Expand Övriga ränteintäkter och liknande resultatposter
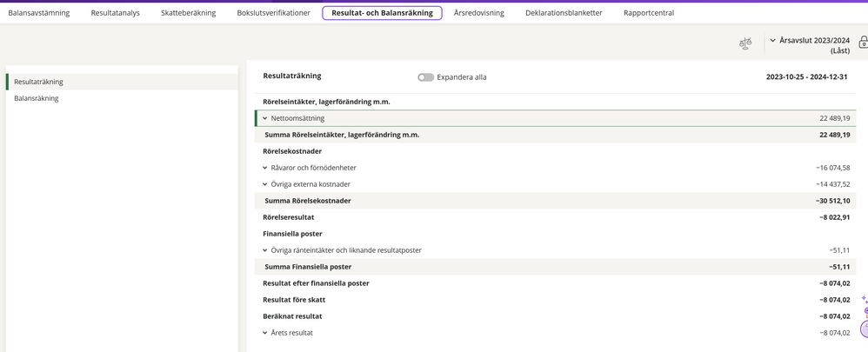The image size is (868, 352). (x=265, y=250)
